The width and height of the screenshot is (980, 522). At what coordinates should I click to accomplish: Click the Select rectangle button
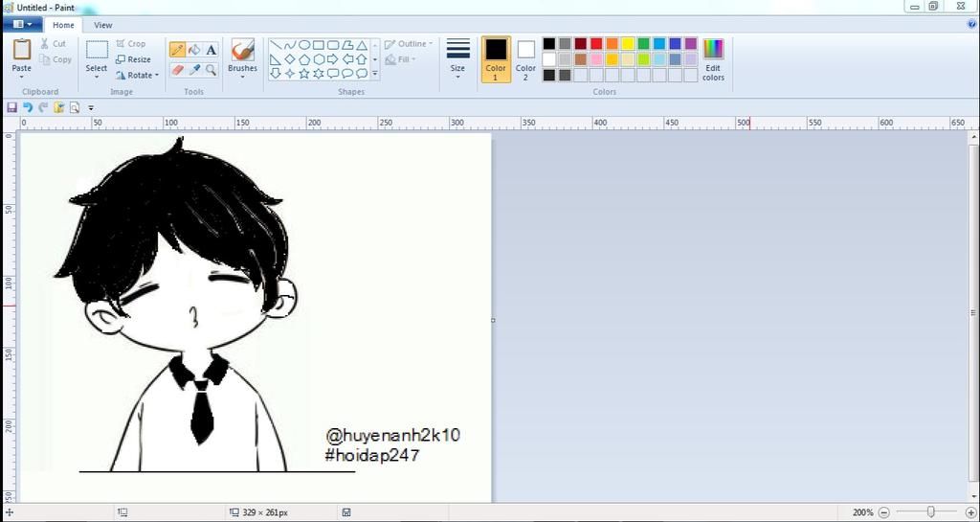click(97, 51)
